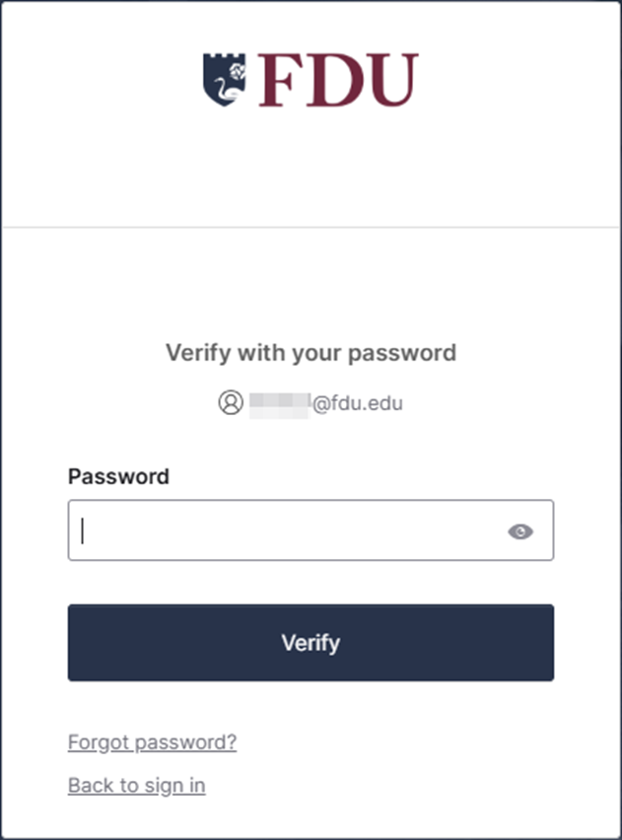Click the "Verify with your password" heading
The image size is (622, 840).
point(311,352)
